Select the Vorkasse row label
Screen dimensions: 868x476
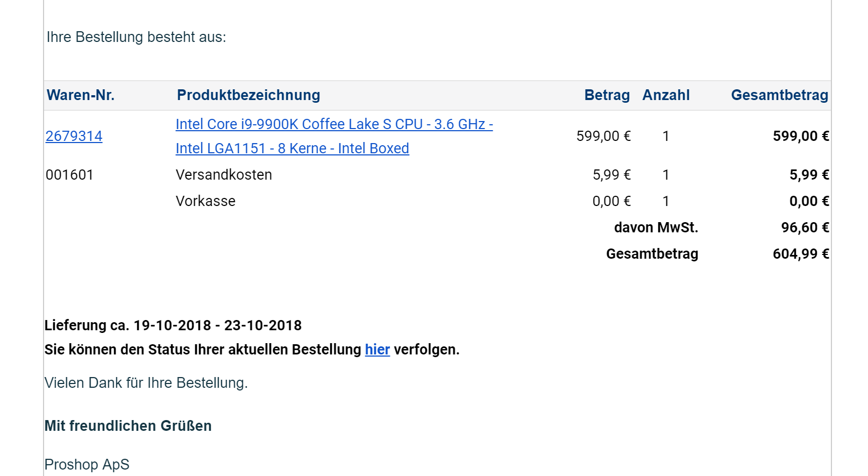[205, 201]
